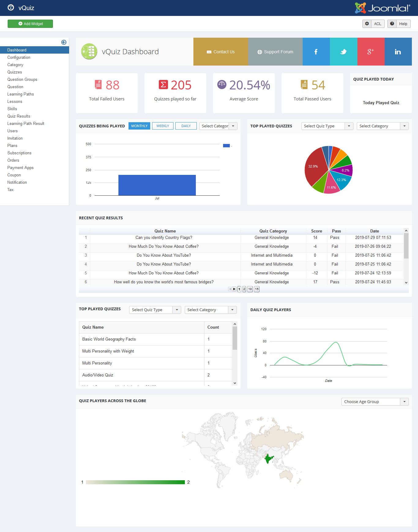Image resolution: width=418 pixels, height=532 pixels.
Task: Click the Joomla logo
Action: pos(382,8)
